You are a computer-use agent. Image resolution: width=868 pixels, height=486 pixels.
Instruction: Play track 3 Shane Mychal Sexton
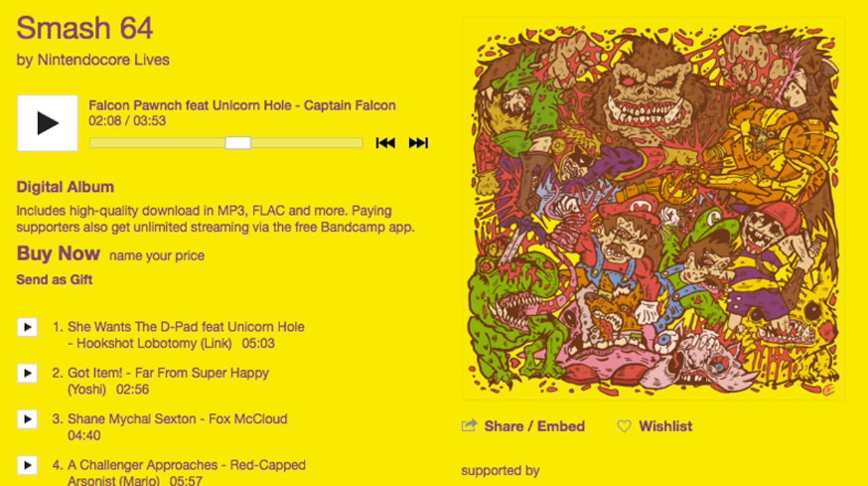pos(27,420)
